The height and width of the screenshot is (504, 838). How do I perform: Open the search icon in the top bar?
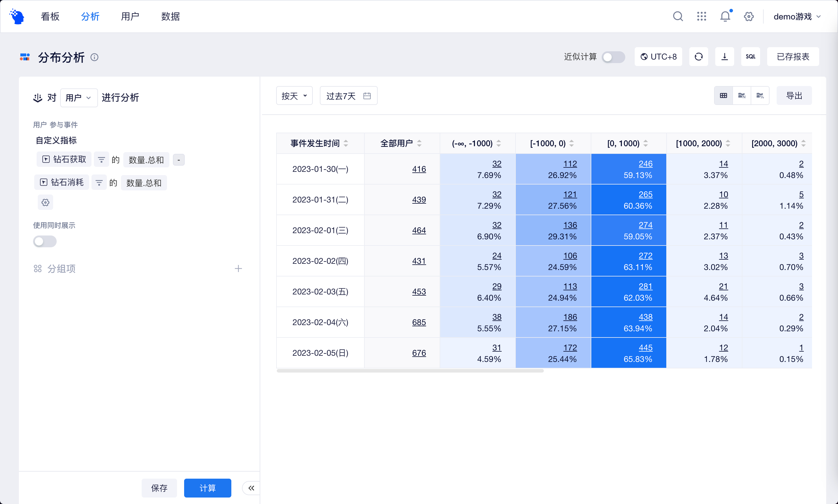coord(677,16)
